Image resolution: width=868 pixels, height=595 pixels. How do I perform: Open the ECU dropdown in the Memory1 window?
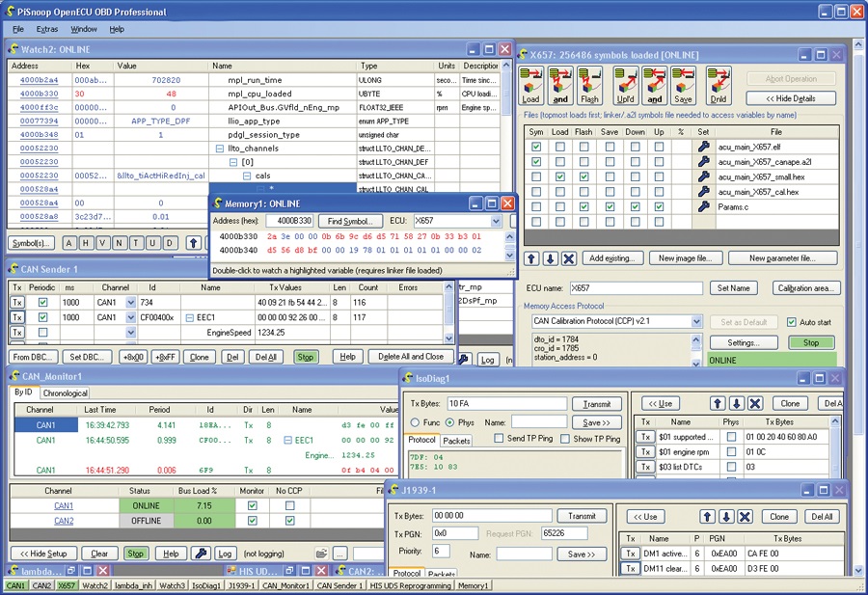click(496, 221)
